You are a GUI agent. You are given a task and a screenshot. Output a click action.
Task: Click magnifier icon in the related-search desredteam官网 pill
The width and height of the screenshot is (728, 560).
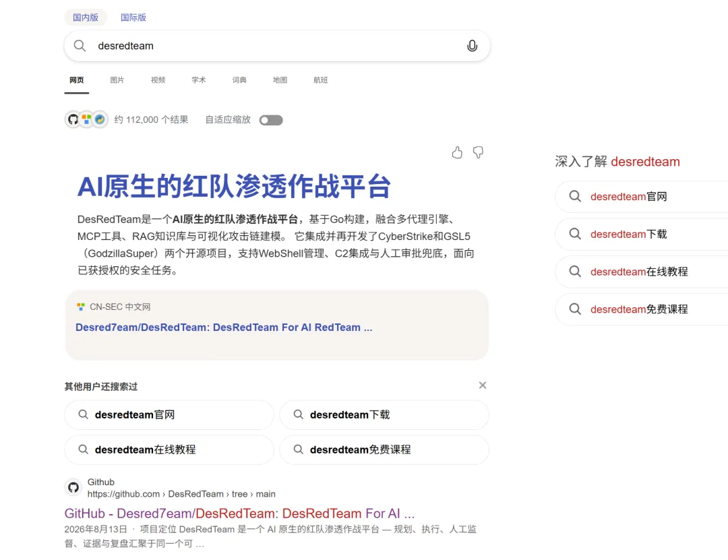[83, 414]
